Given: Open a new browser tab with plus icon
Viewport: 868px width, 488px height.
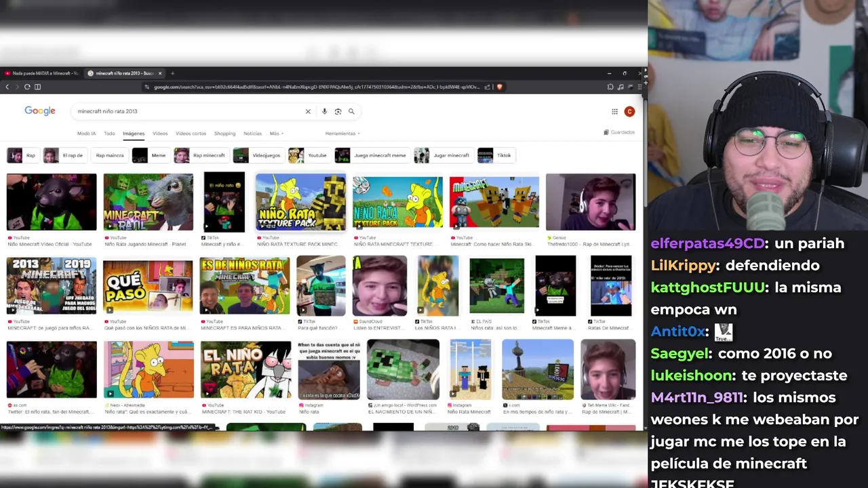Looking at the screenshot, I should coord(172,73).
